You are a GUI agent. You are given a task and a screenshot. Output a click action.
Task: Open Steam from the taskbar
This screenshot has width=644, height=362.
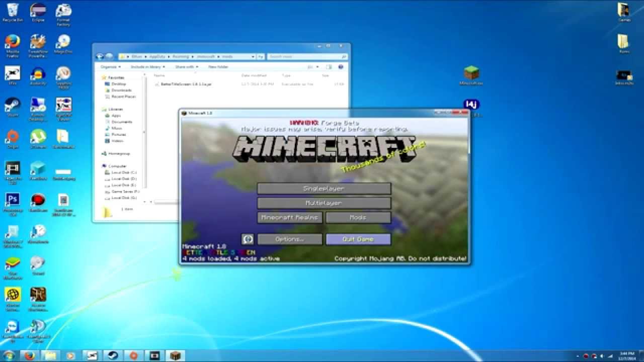(113, 355)
